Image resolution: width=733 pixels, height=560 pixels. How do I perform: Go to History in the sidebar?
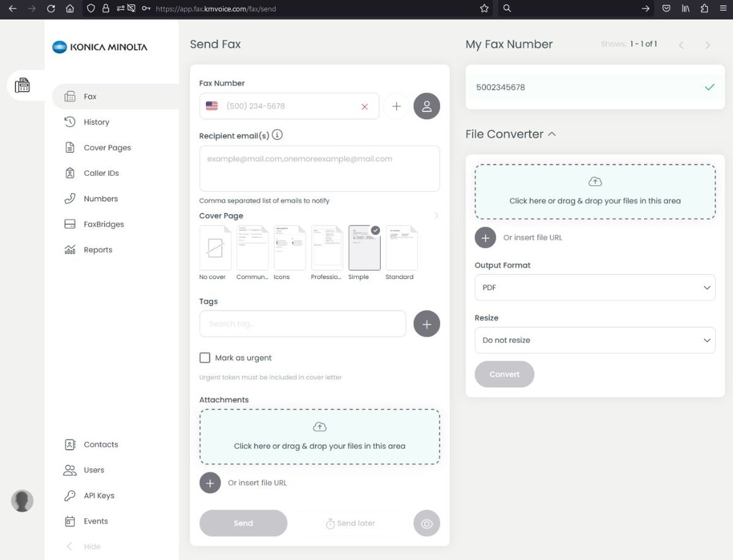click(x=96, y=122)
